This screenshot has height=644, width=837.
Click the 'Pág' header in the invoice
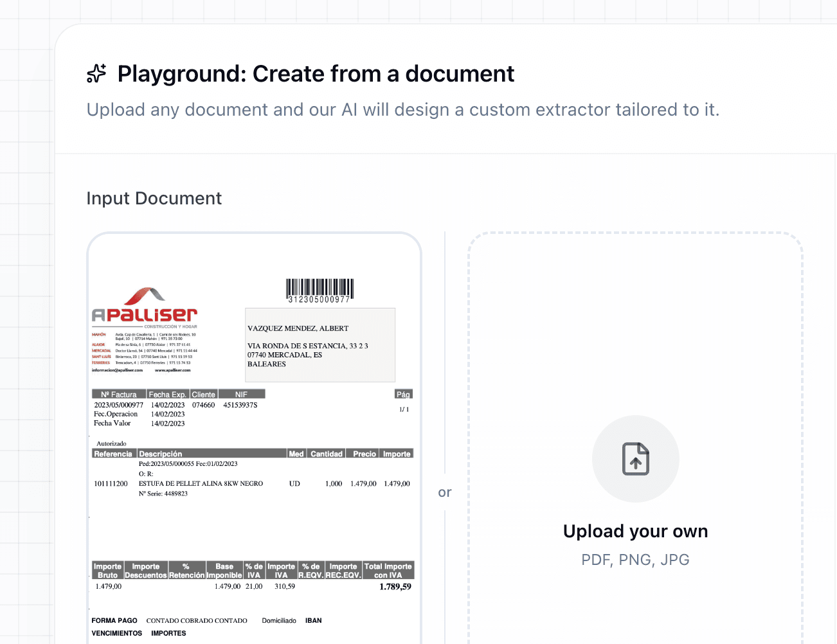pyautogui.click(x=403, y=395)
